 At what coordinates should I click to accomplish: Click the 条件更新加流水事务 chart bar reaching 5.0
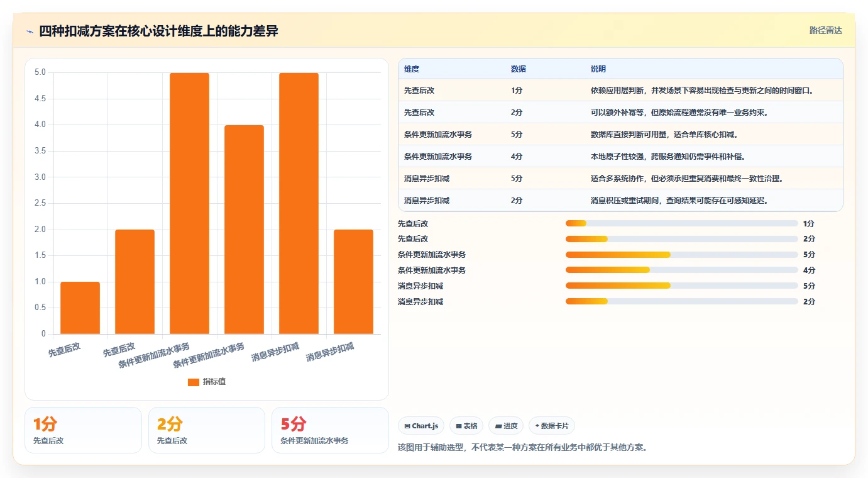189,203
